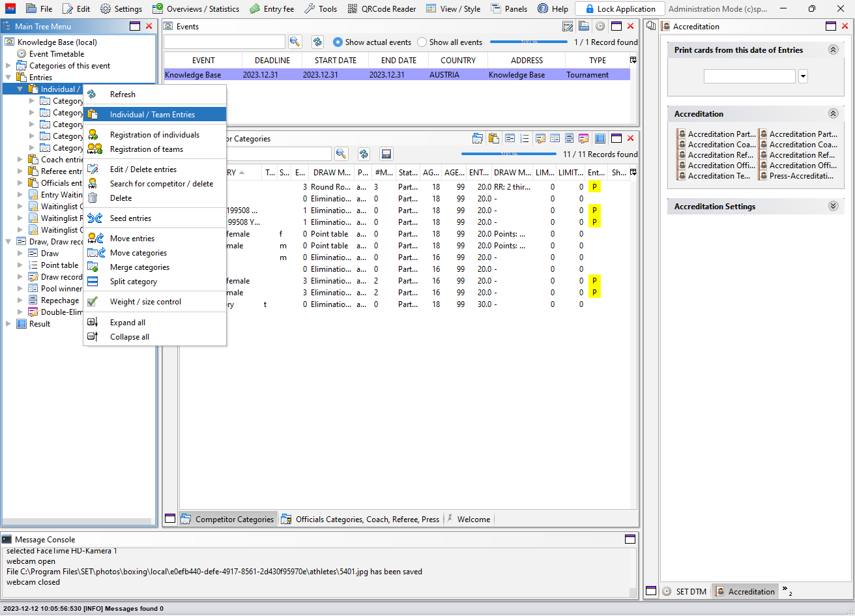This screenshot has height=616, width=855.
Task: Click the QRCode Reader toolbar icon
Action: (352, 8)
